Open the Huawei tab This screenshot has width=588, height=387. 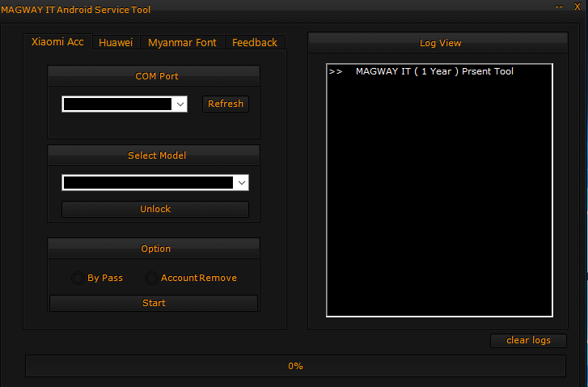tap(116, 42)
